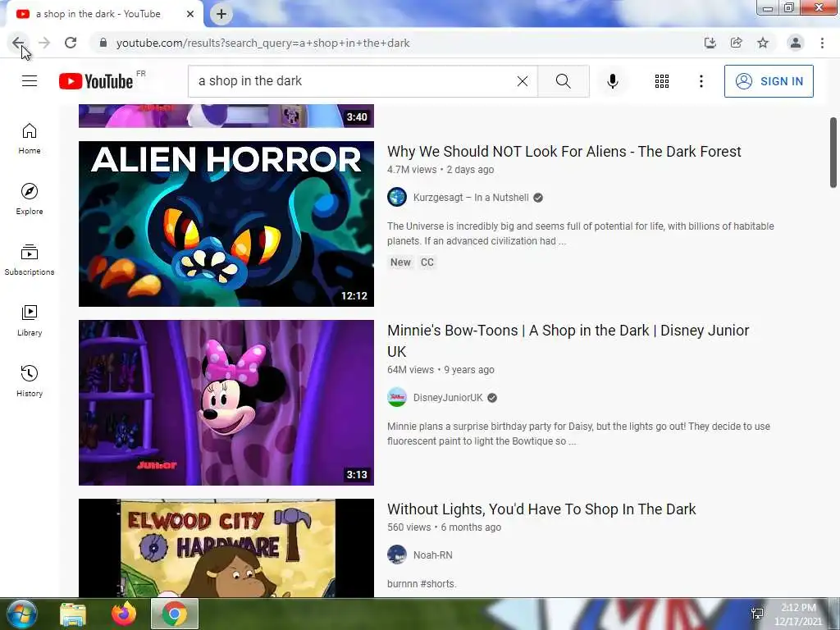The image size is (840, 630).
Task: Click the '64M views' text
Action: pyautogui.click(x=410, y=370)
